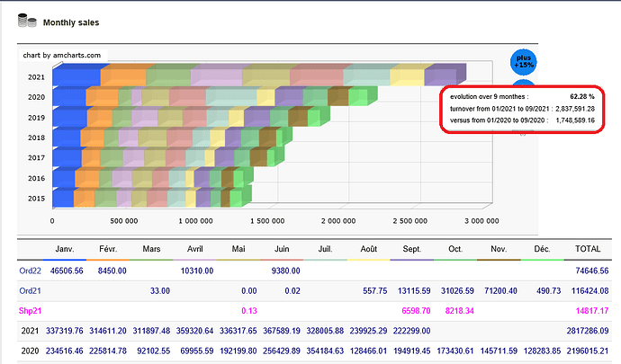621x364 pixels.
Task: Click the 2016 label on the chart axis
Action: point(36,178)
